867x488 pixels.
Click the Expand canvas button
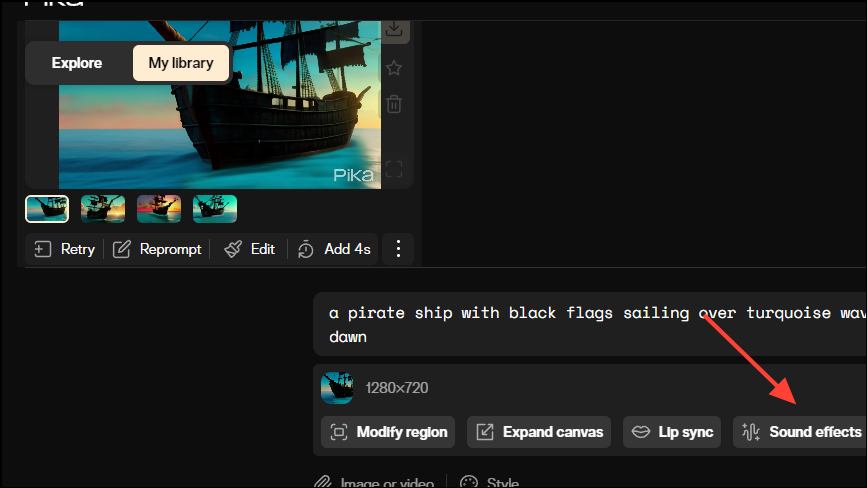click(x=539, y=432)
